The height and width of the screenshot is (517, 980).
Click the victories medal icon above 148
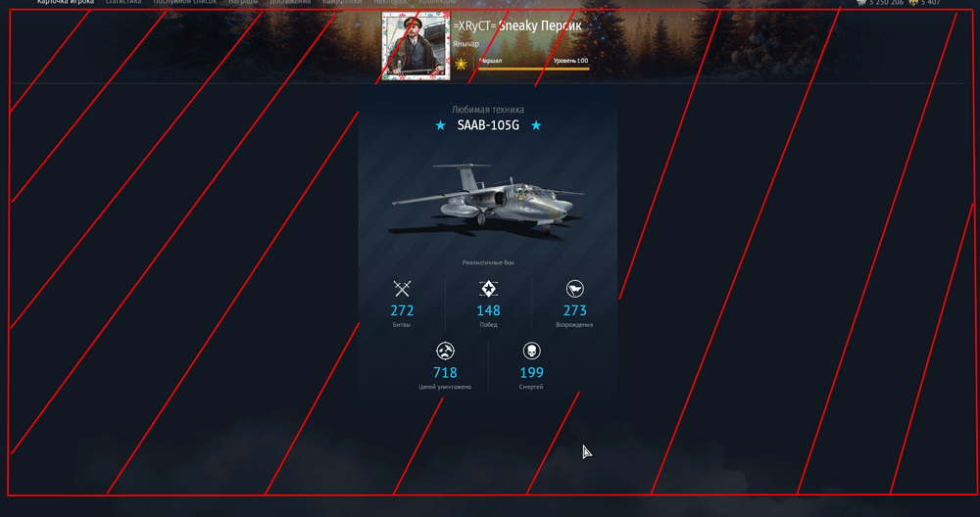click(488, 289)
